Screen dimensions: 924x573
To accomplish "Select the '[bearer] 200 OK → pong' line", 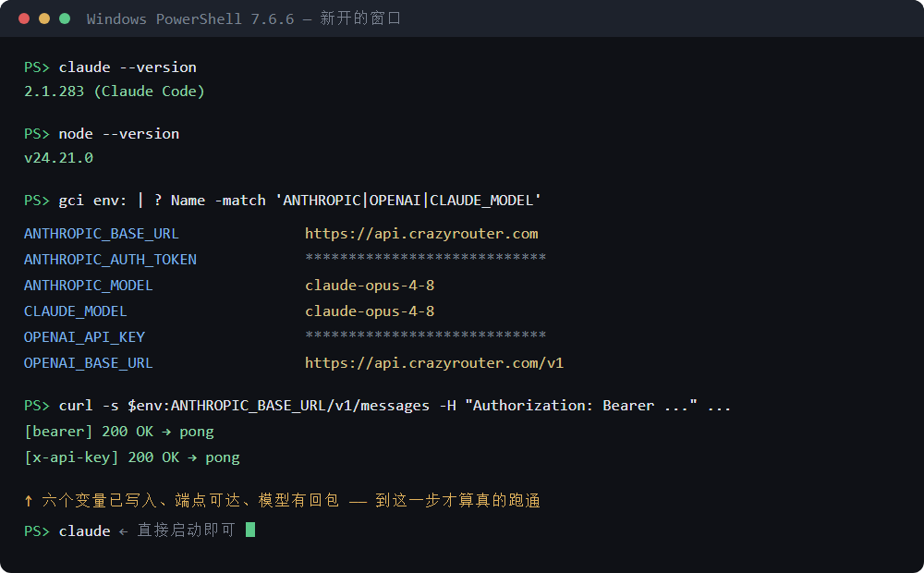I will pos(119,432).
